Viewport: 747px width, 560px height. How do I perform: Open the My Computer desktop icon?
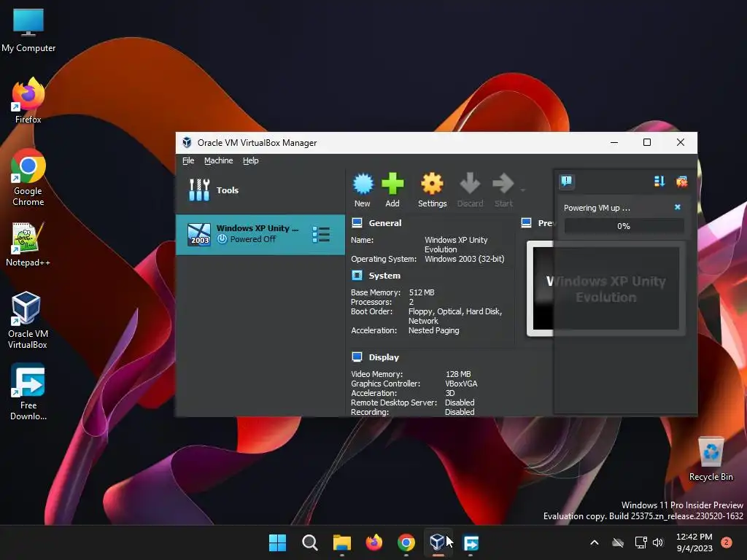[x=28, y=31]
